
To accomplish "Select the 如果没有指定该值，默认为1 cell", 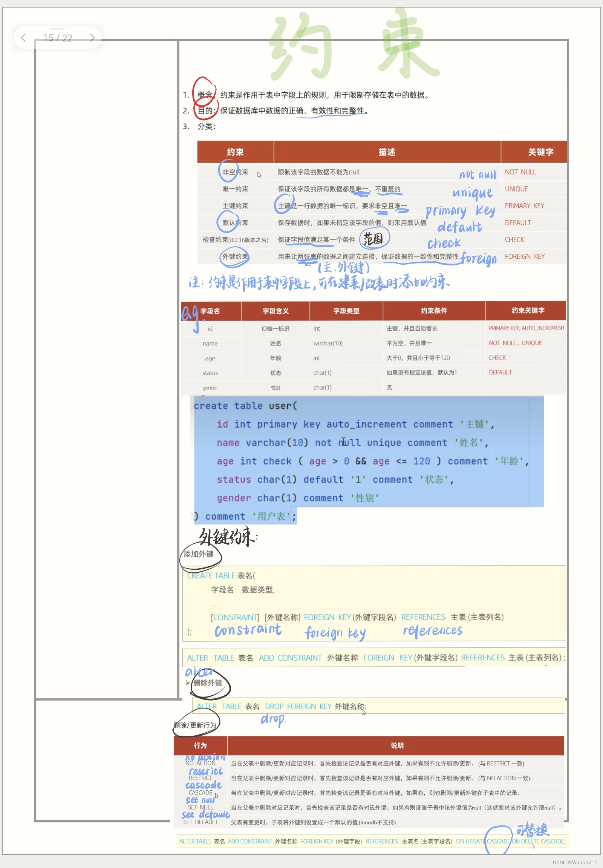I will coord(422,373).
